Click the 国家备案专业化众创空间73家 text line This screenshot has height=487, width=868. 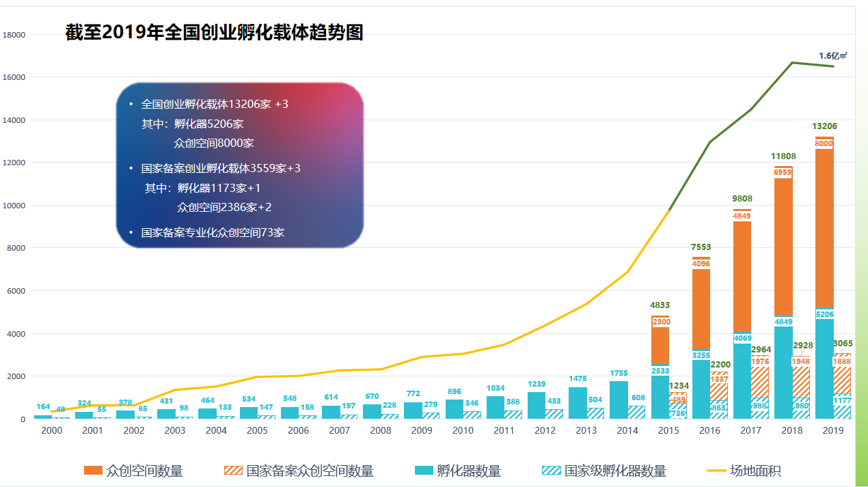coord(213,233)
